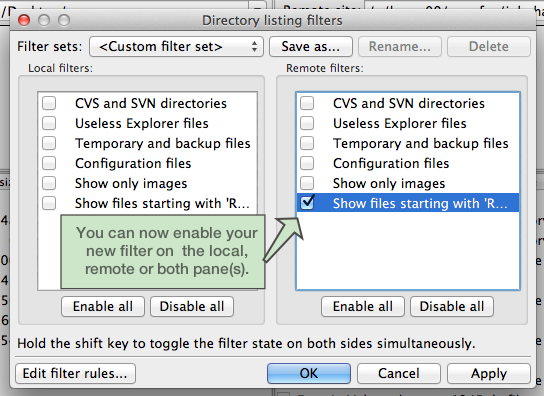Select 'Show only images' text in Remote list
Screen dimensions: 544x396
pos(389,184)
